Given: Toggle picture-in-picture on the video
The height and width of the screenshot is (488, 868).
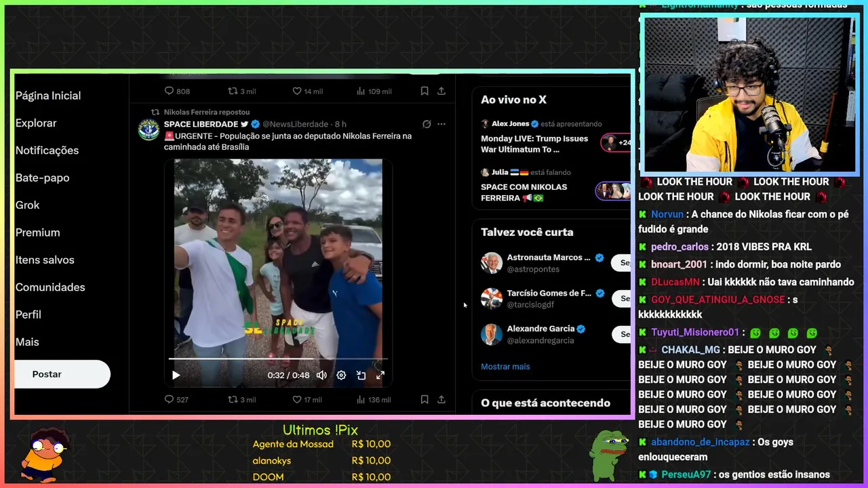Looking at the screenshot, I should (361, 375).
